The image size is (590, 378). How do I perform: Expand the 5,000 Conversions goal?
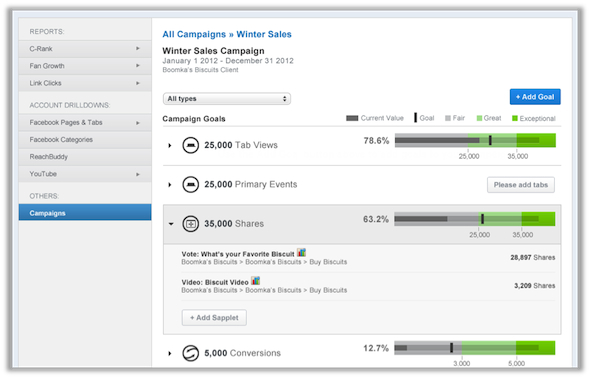coord(170,353)
